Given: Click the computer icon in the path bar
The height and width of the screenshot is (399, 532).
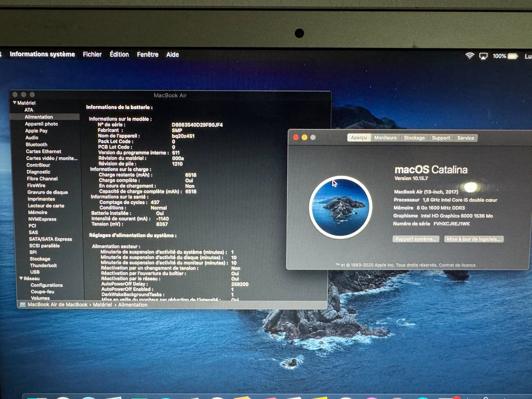Looking at the screenshot, I should click(22, 304).
